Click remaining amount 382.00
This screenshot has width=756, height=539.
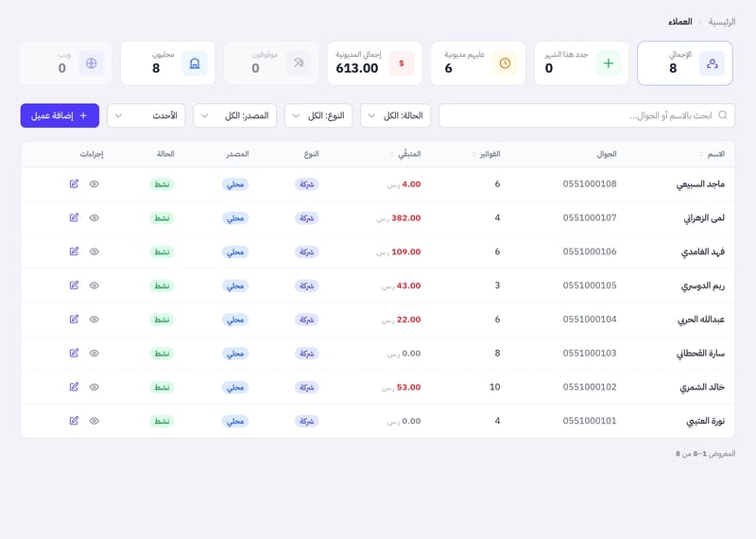coord(406,218)
